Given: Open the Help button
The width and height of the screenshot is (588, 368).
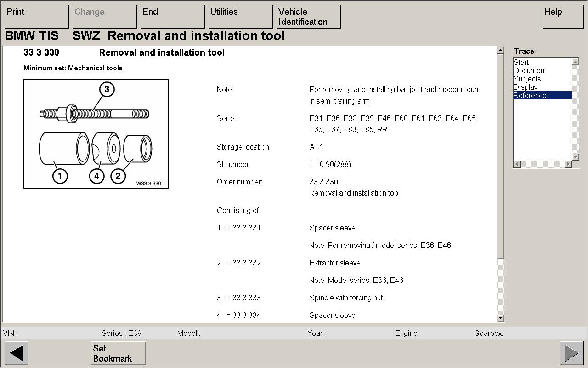Looking at the screenshot, I should click(x=563, y=17).
